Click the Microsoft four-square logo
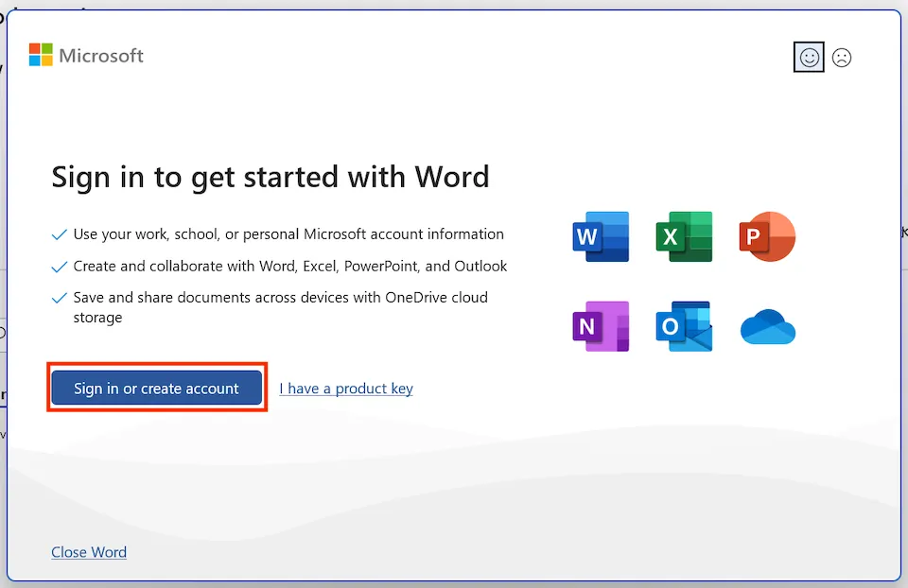 tap(41, 55)
